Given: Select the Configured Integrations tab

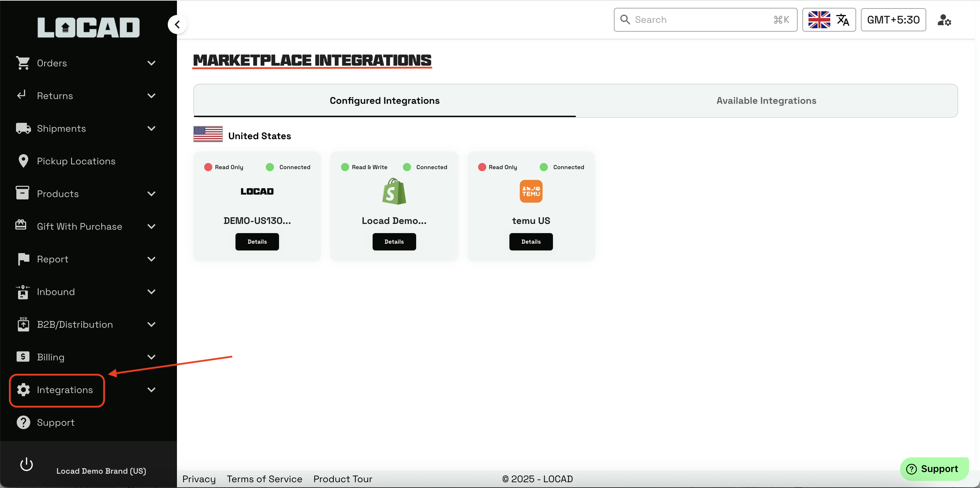Looking at the screenshot, I should [x=384, y=100].
